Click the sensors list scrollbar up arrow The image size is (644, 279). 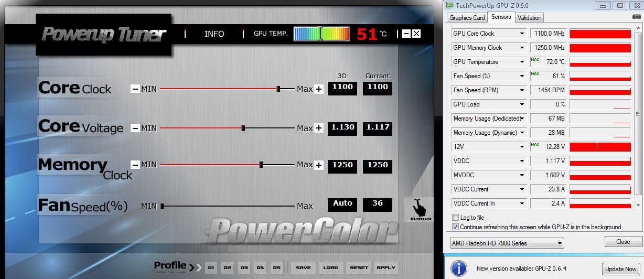click(638, 28)
